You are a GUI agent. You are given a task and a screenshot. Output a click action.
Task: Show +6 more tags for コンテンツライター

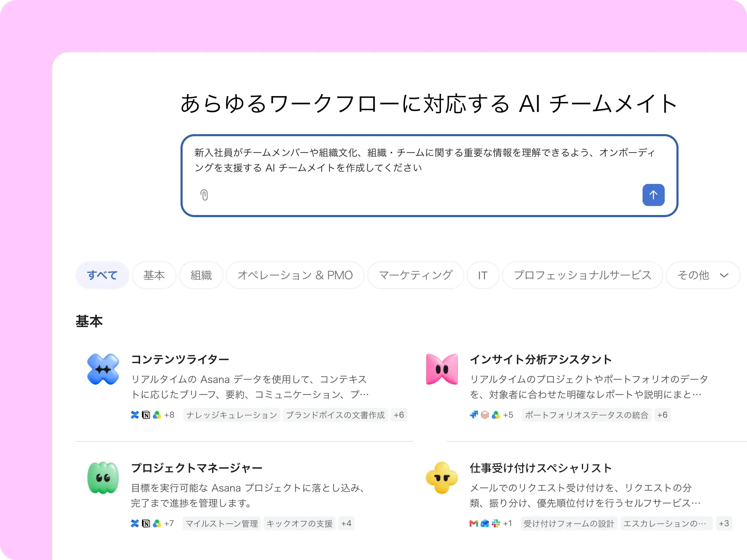point(399,415)
